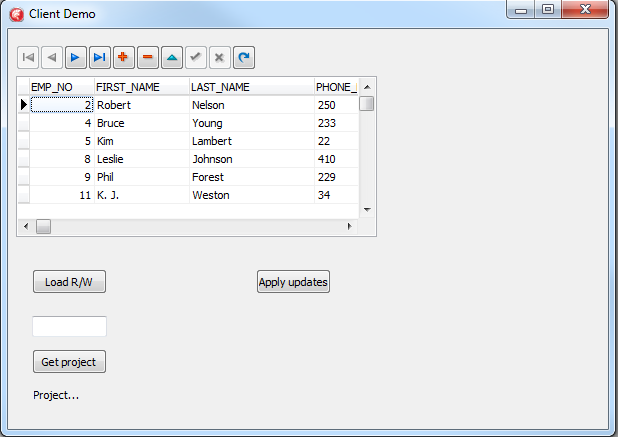Click grid vertical scrollbar down arrow
The width and height of the screenshot is (618, 437).
tap(367, 210)
